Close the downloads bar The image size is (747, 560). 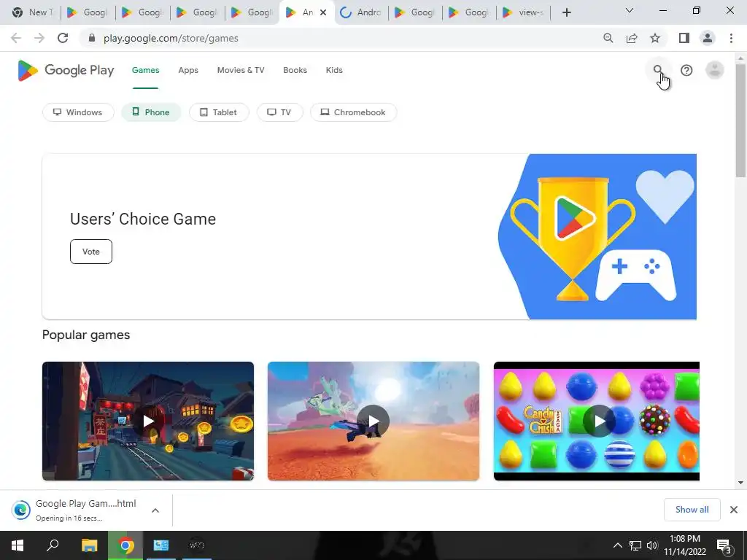(x=734, y=510)
